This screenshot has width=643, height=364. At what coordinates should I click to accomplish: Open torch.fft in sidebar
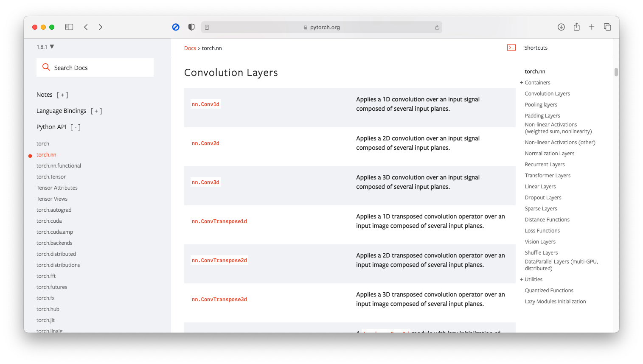(46, 276)
